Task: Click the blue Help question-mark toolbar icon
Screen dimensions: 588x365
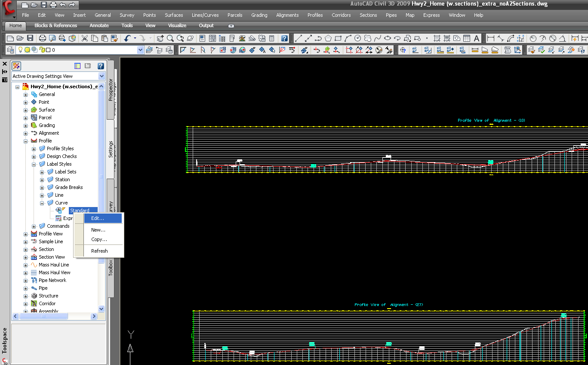Action: pyautogui.click(x=284, y=38)
